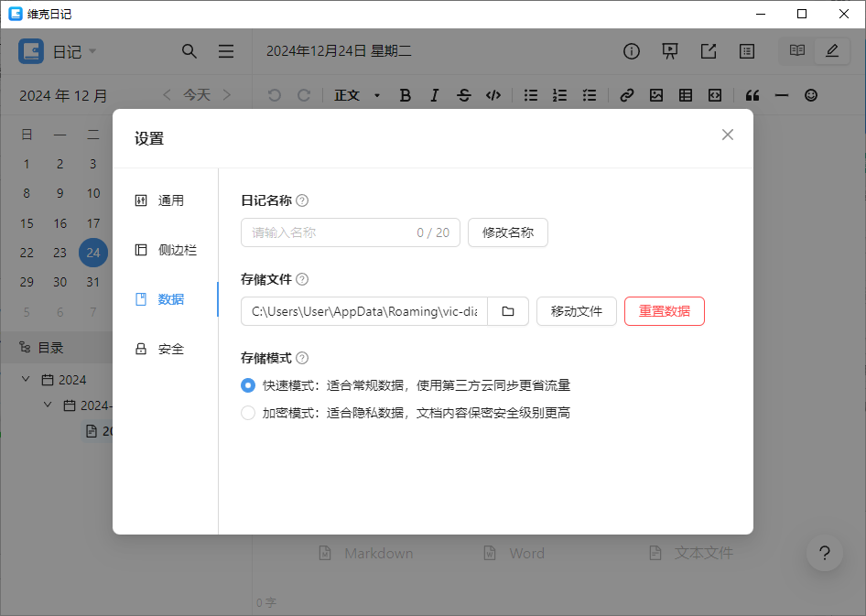
Task: Toggle italic formatting
Action: pos(435,95)
